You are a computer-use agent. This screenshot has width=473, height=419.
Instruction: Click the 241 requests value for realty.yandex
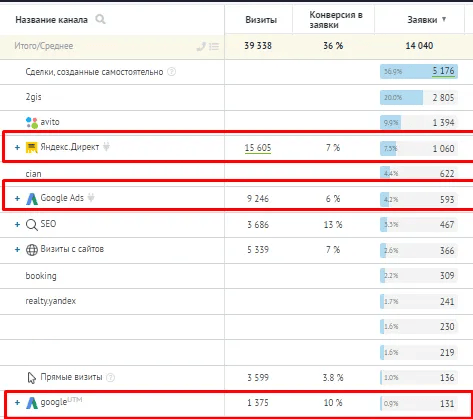447,302
